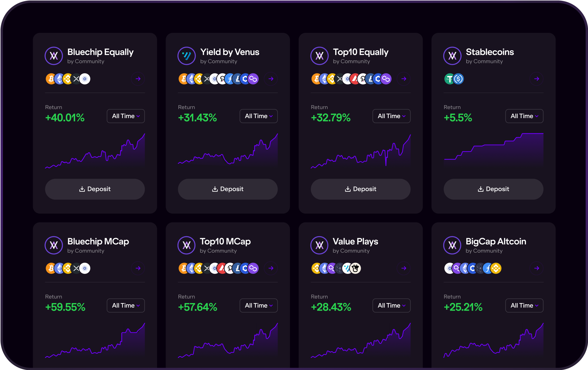Click the Stablecoins return chart
Viewport: 588px width, 370px height.
pyautogui.click(x=494, y=150)
